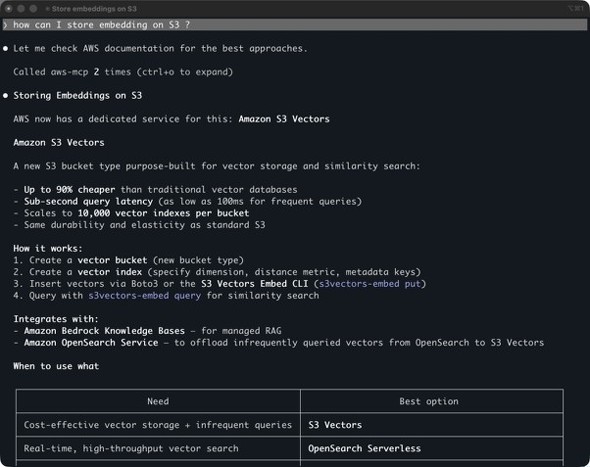
Task: Select the 'Store embeddings on S3' window title
Action: pos(94,8)
